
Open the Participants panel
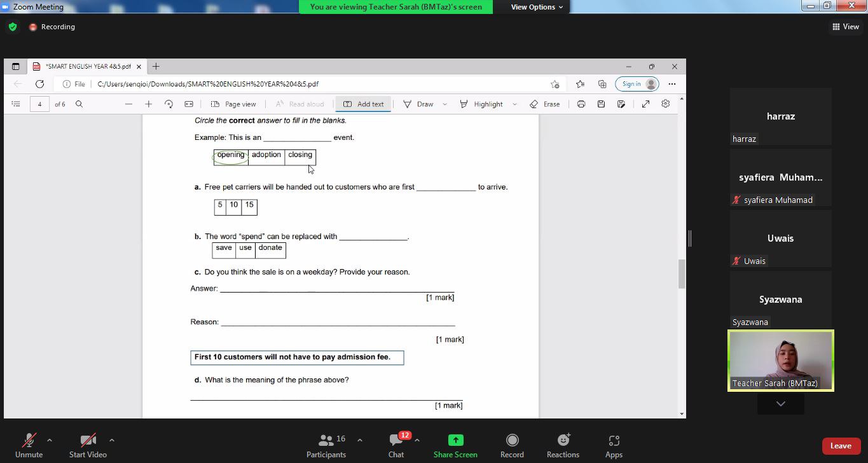tap(326, 445)
